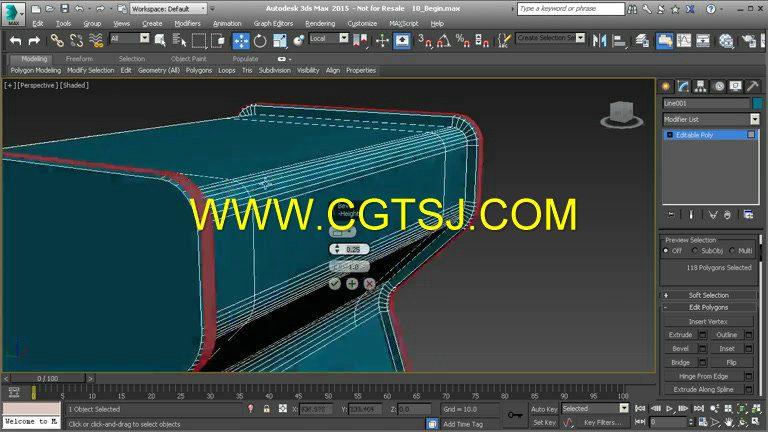Image resolution: width=768 pixels, height=432 pixels.
Task: Open the Rendering menu
Action: (320, 24)
